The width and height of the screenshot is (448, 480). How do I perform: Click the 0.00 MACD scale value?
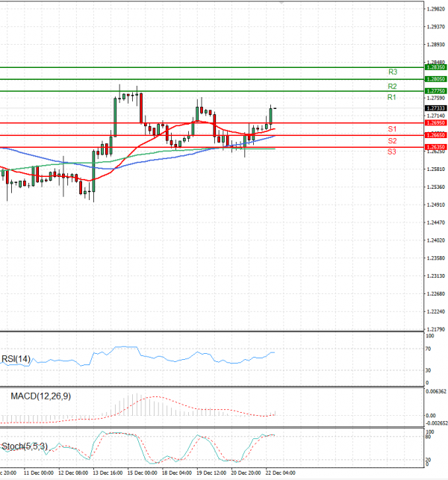[x=431, y=415]
